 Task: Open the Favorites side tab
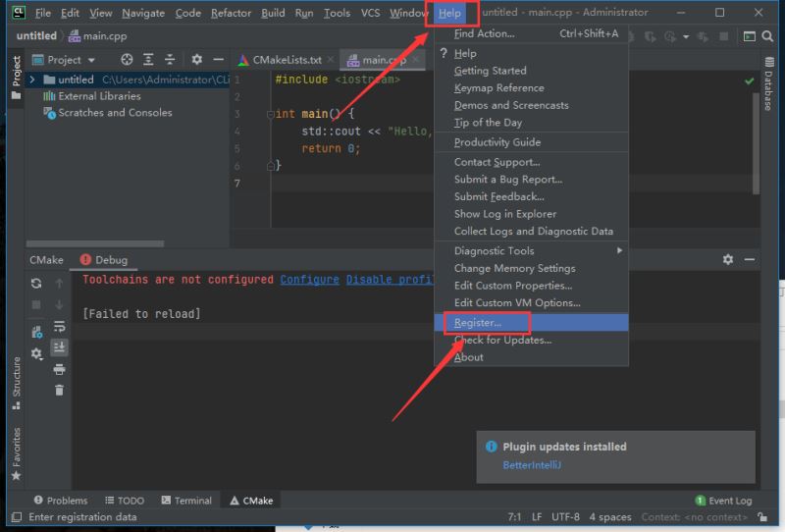point(17,453)
